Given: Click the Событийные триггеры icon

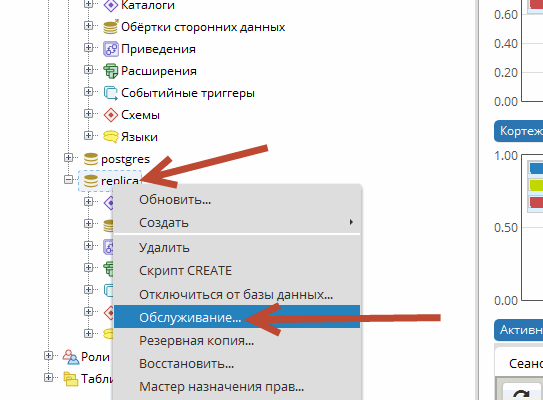Looking at the screenshot, I should click(111, 93).
